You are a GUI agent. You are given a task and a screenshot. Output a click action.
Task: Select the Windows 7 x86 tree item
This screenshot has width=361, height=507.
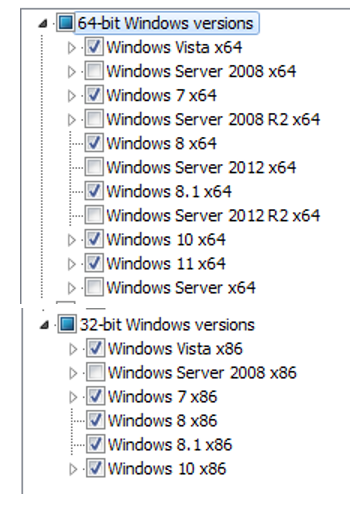click(163, 396)
